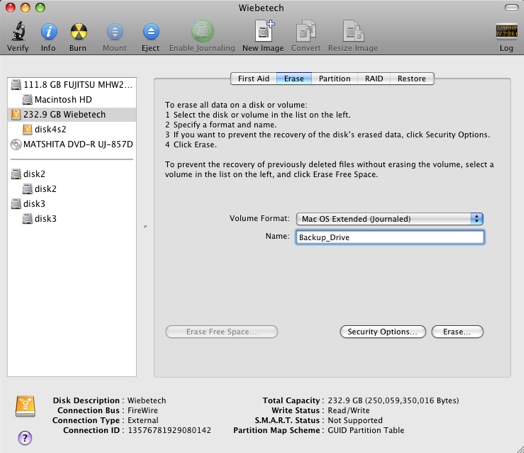This screenshot has height=453, width=524.
Task: Select the top-level disk3 image
Action: 72,204
